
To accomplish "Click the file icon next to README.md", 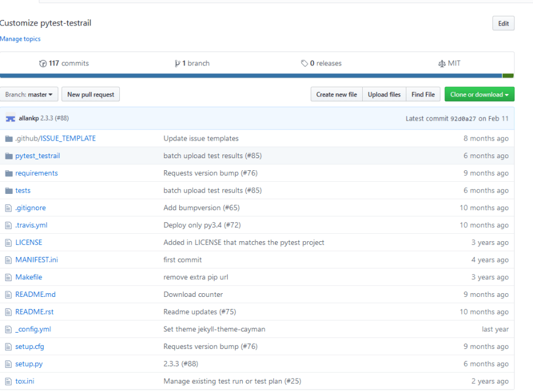I will (8, 295).
